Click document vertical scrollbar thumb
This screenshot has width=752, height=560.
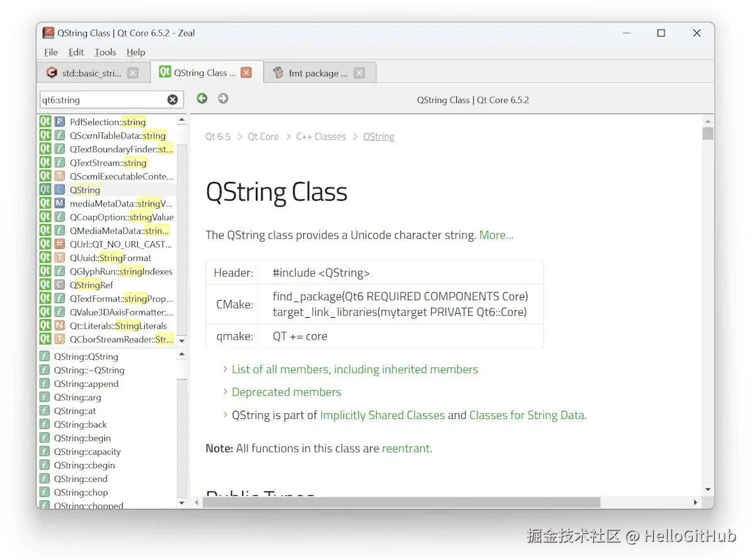pos(708,133)
